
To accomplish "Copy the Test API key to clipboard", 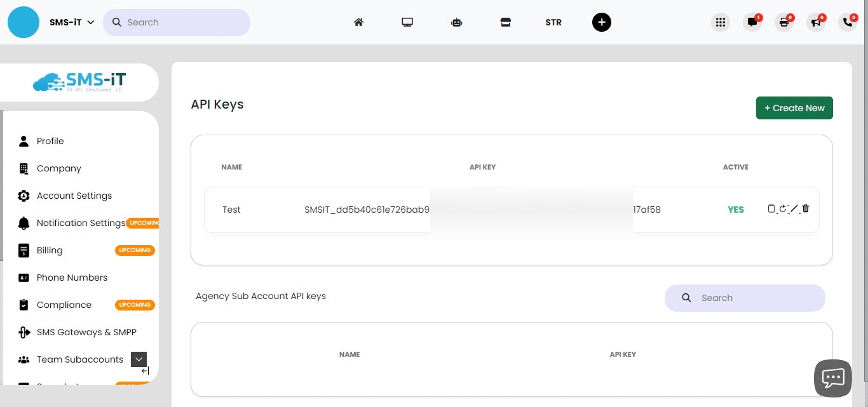I will click(771, 209).
